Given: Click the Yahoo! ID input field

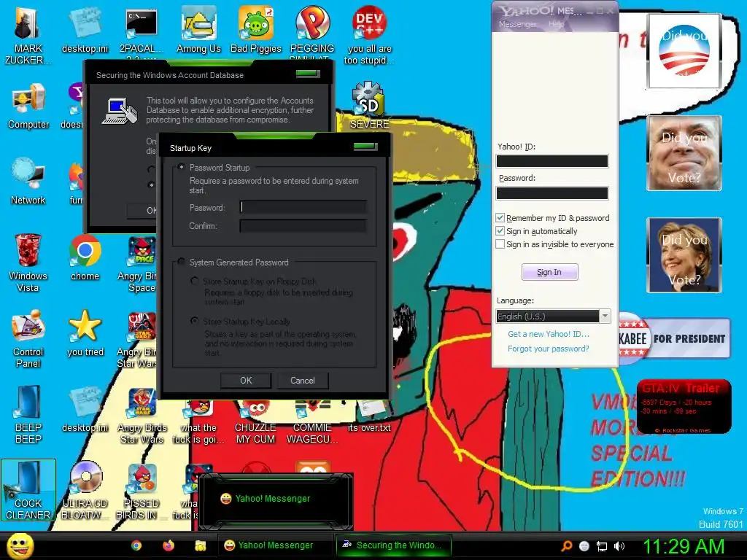Looking at the screenshot, I should pos(552,161).
